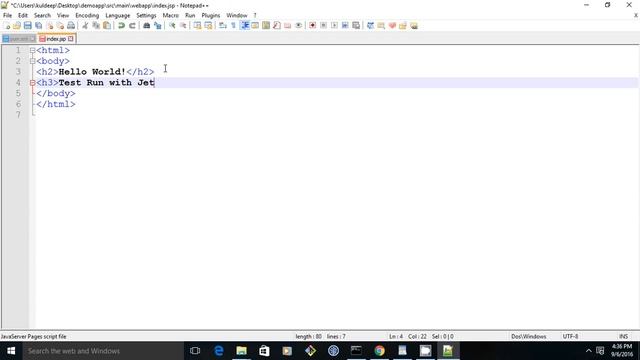Paste from clipboard using Paste icon
Image resolution: width=640 pixels, height=360 pixels.
107,26
